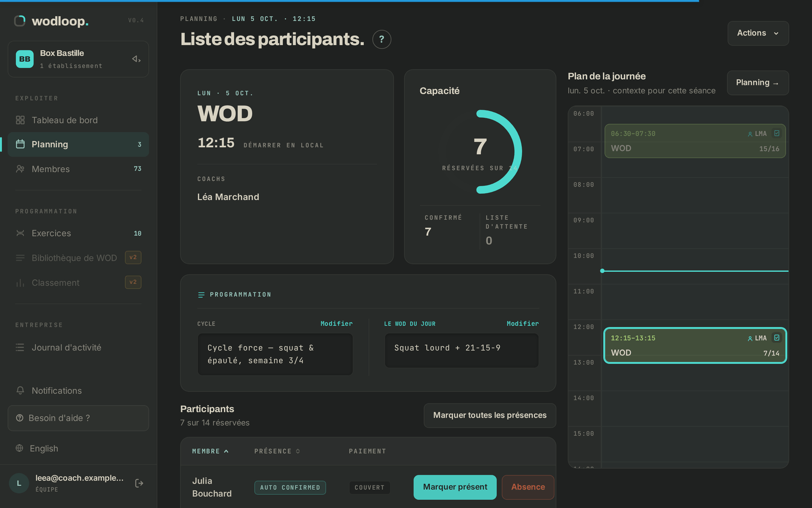Expand the Actions dropdown
This screenshot has height=508, width=812.
pyautogui.click(x=758, y=33)
